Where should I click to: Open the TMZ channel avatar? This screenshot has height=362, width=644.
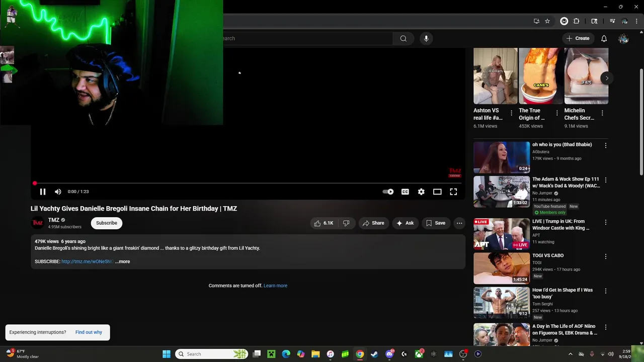tap(38, 223)
